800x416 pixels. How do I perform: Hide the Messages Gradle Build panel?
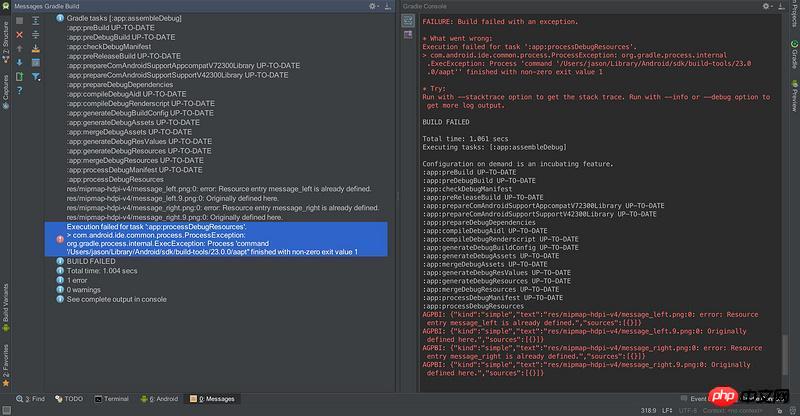click(388, 6)
